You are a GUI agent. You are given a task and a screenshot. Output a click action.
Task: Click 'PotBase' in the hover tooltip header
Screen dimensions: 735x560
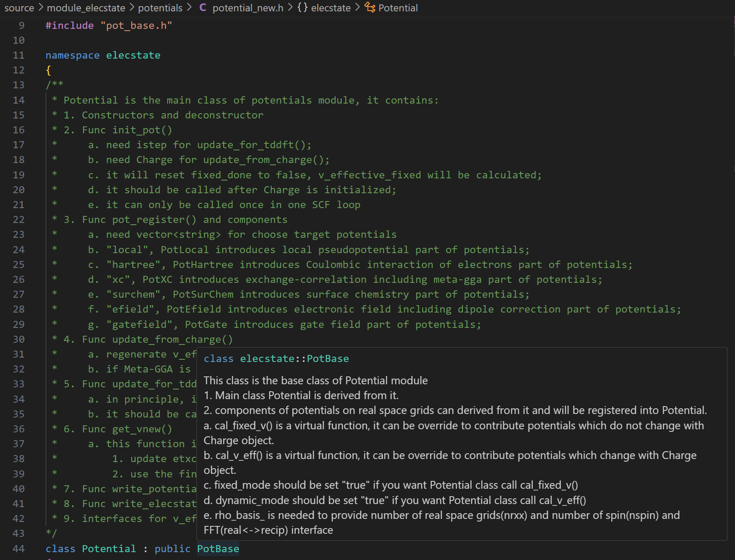328,359
